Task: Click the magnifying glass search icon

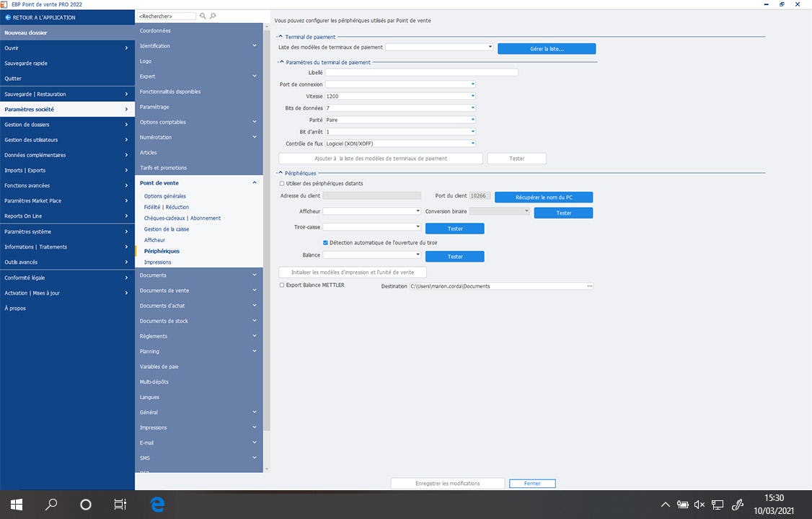Action: [x=203, y=15]
